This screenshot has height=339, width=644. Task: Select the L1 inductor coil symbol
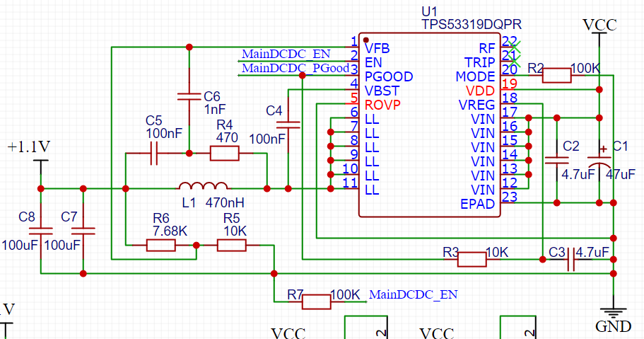point(204,185)
